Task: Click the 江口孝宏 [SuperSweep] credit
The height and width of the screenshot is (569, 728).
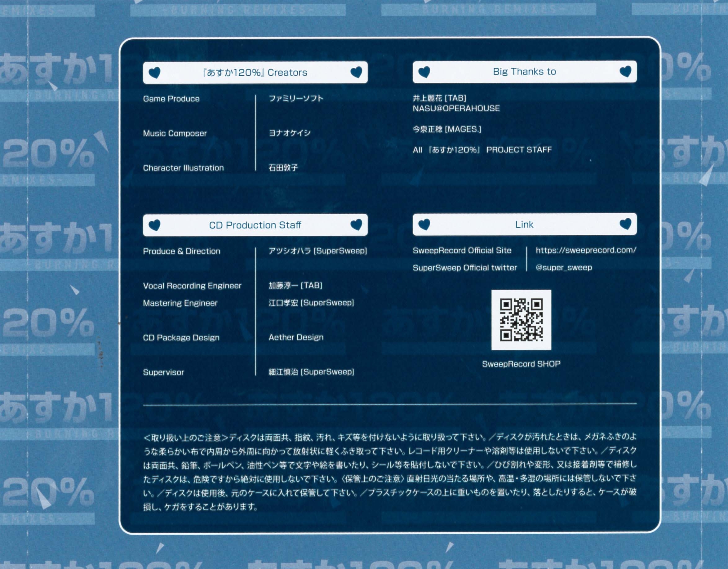Action: 311,303
